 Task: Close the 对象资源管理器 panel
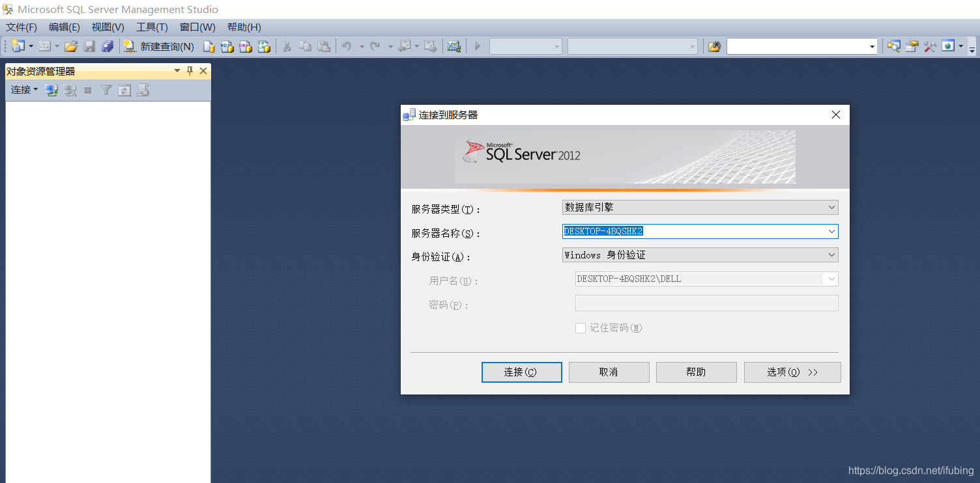pyautogui.click(x=203, y=71)
